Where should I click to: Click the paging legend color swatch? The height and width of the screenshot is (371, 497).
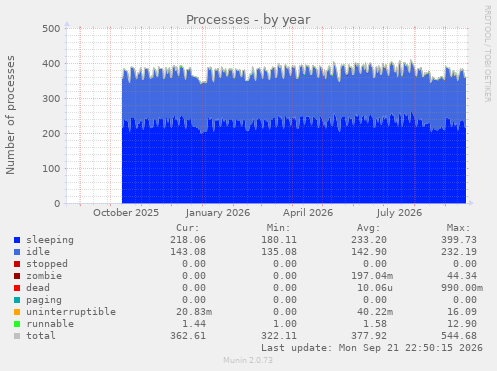pyautogui.click(x=17, y=300)
